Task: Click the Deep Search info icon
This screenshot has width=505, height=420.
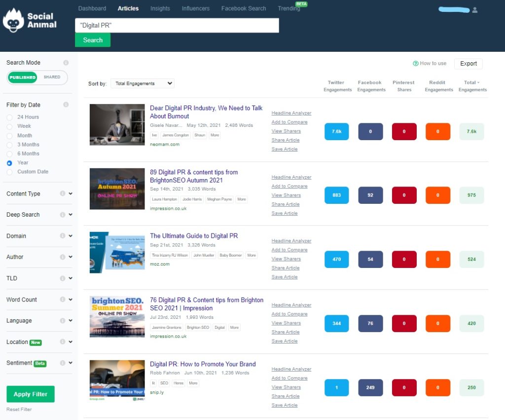Action: coord(63,215)
